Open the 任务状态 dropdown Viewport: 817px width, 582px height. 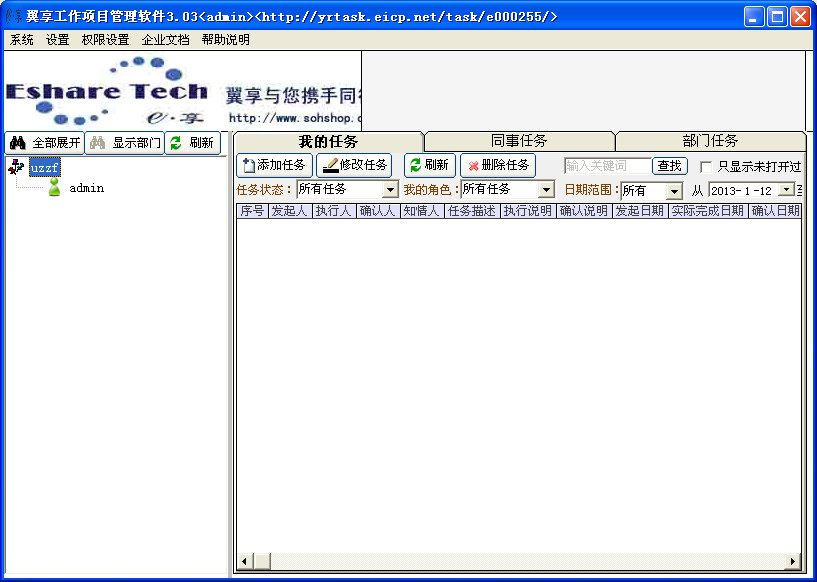pyautogui.click(x=390, y=190)
